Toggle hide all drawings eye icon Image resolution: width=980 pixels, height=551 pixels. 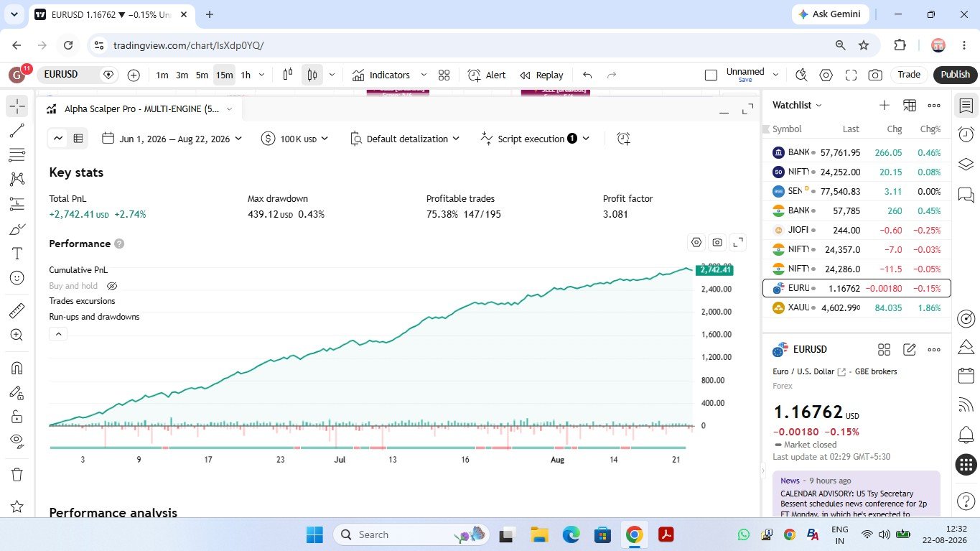[x=17, y=440]
